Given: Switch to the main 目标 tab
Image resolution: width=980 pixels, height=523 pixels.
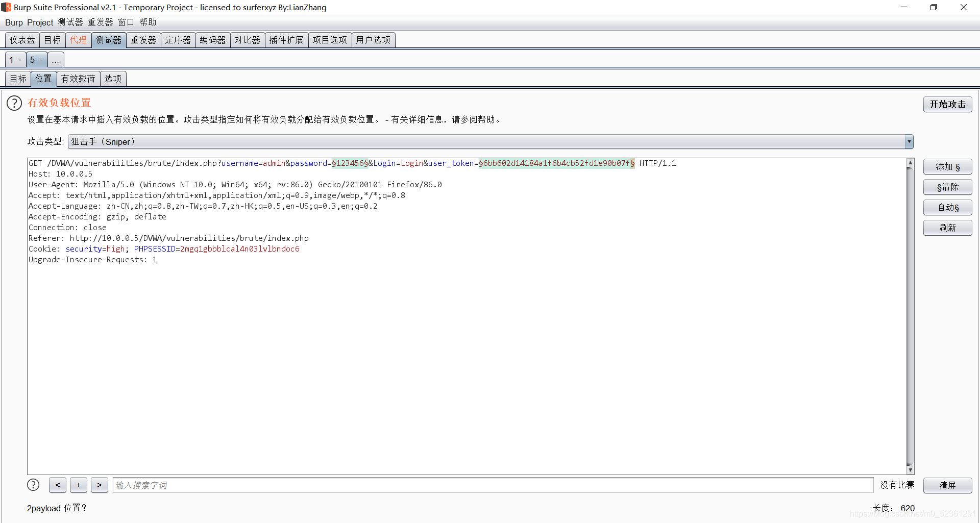Looking at the screenshot, I should (52, 40).
